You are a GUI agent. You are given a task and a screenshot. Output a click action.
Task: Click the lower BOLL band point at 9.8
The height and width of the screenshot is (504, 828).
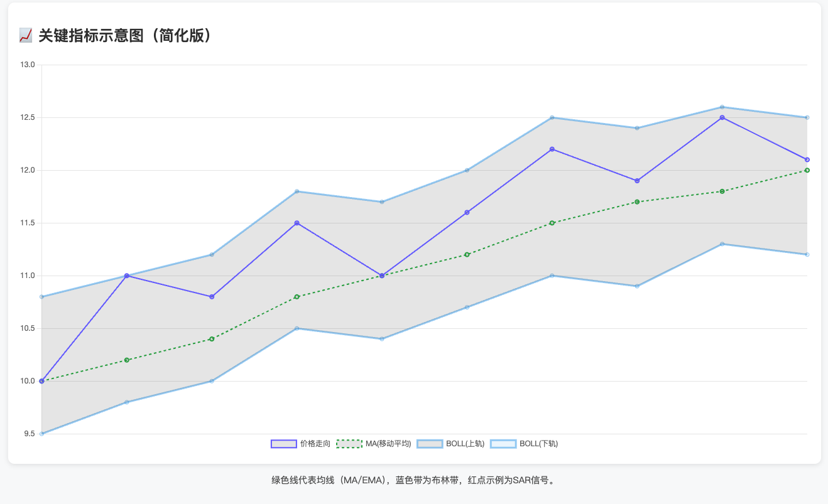tap(126, 402)
